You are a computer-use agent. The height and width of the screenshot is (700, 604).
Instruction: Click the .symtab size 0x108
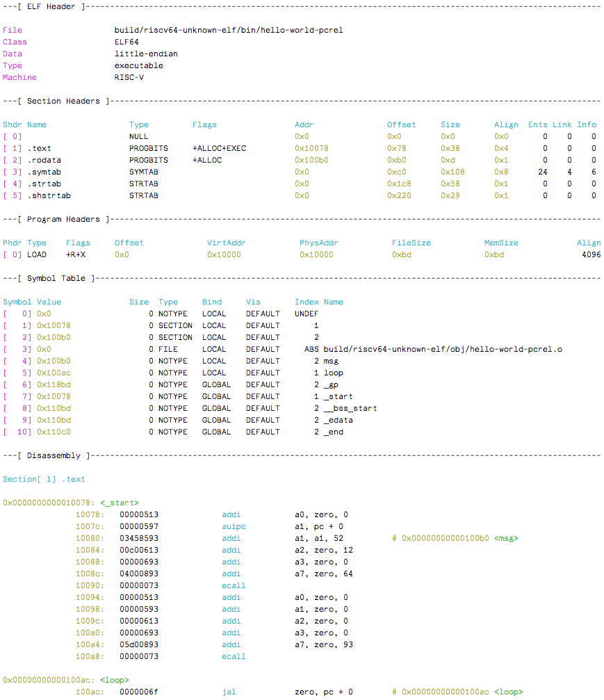pos(452,172)
